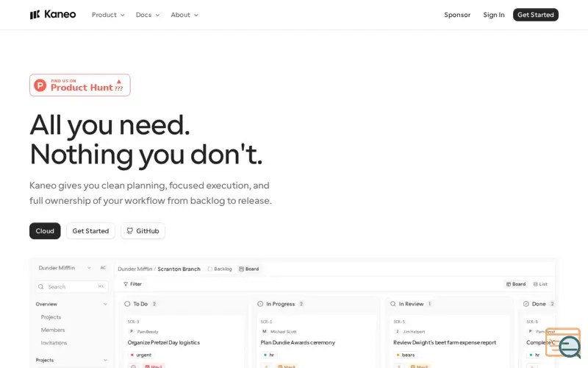
Task: Click the To Do column status circle
Action: pyautogui.click(x=127, y=304)
